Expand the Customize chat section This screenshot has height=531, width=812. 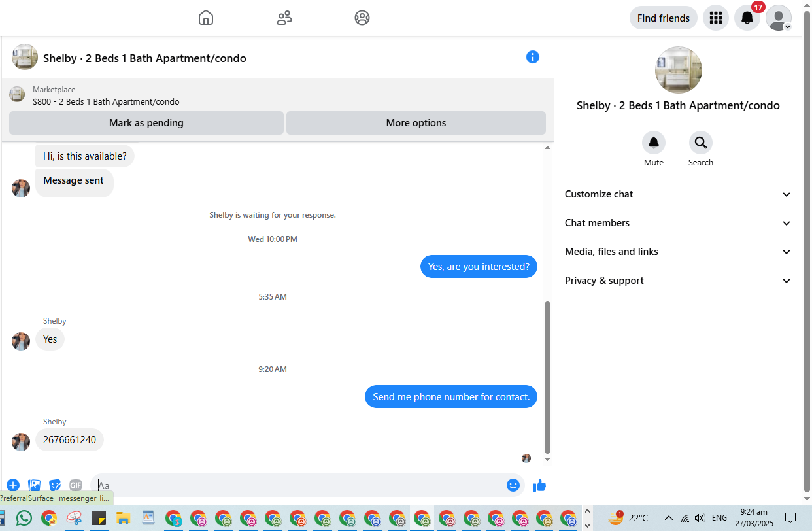click(678, 194)
